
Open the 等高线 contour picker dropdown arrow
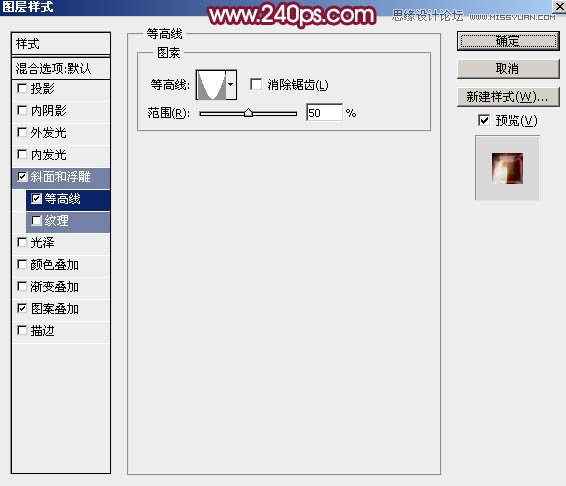tap(231, 85)
